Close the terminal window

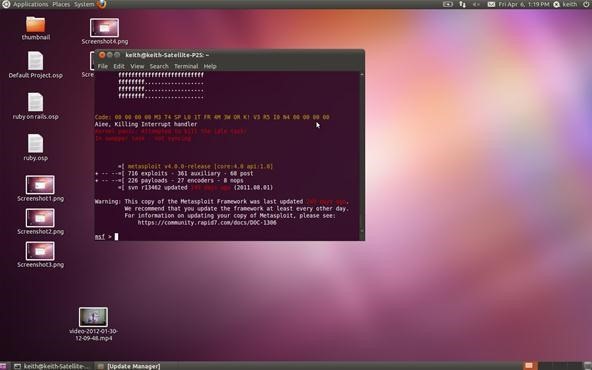(x=102, y=55)
